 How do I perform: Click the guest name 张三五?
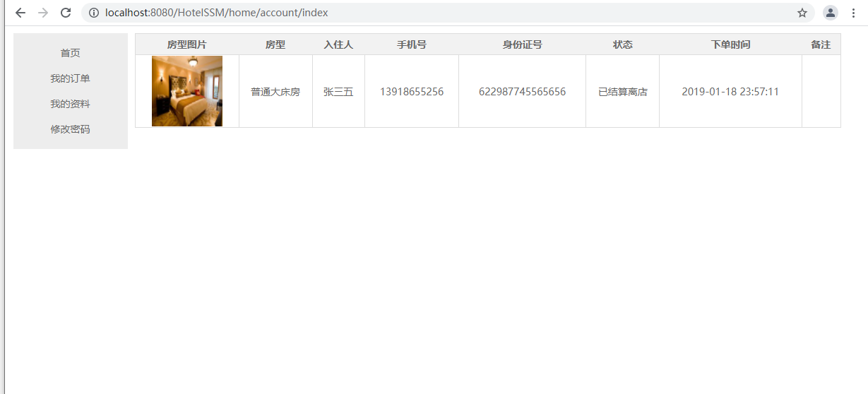(338, 92)
